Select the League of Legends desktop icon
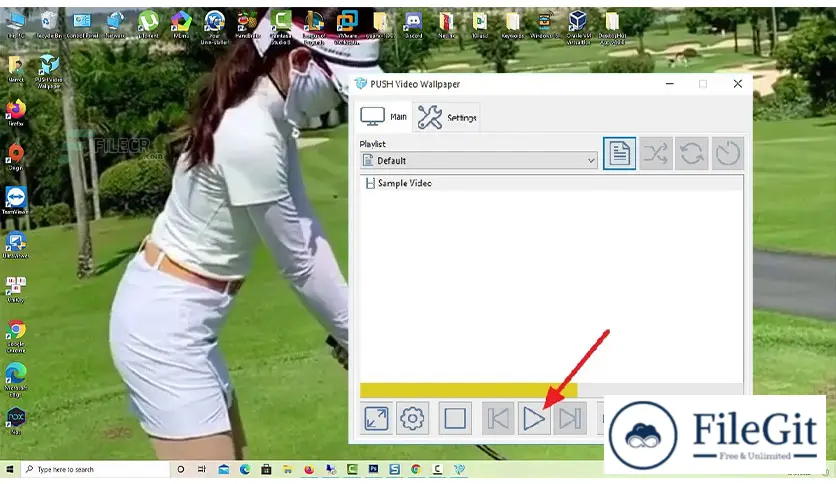836x484 pixels. pos(314,28)
